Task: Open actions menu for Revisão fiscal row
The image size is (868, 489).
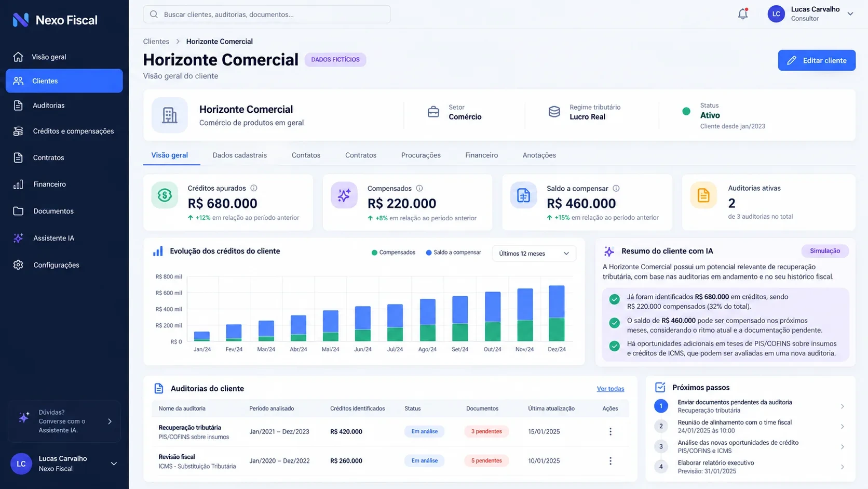Action: tap(611, 461)
